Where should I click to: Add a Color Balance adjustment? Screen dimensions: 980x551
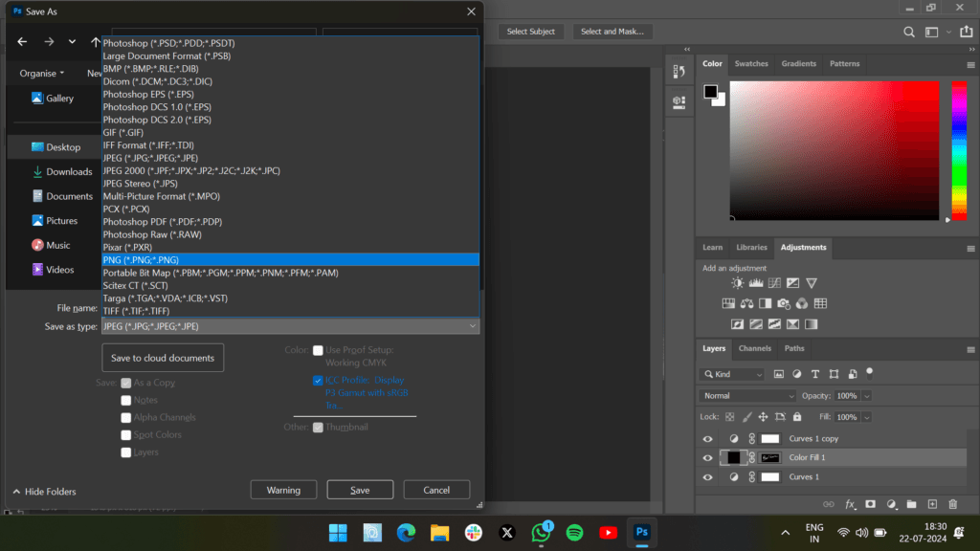746,303
